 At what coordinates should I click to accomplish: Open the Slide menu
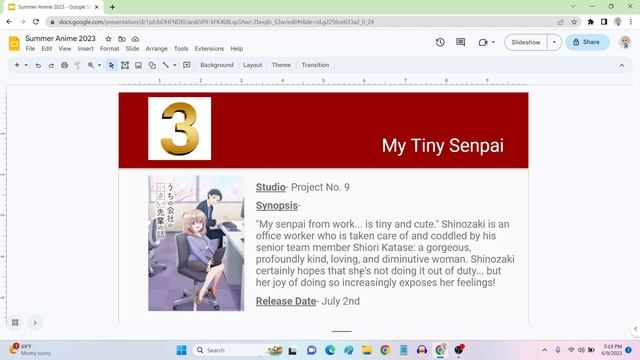click(132, 49)
